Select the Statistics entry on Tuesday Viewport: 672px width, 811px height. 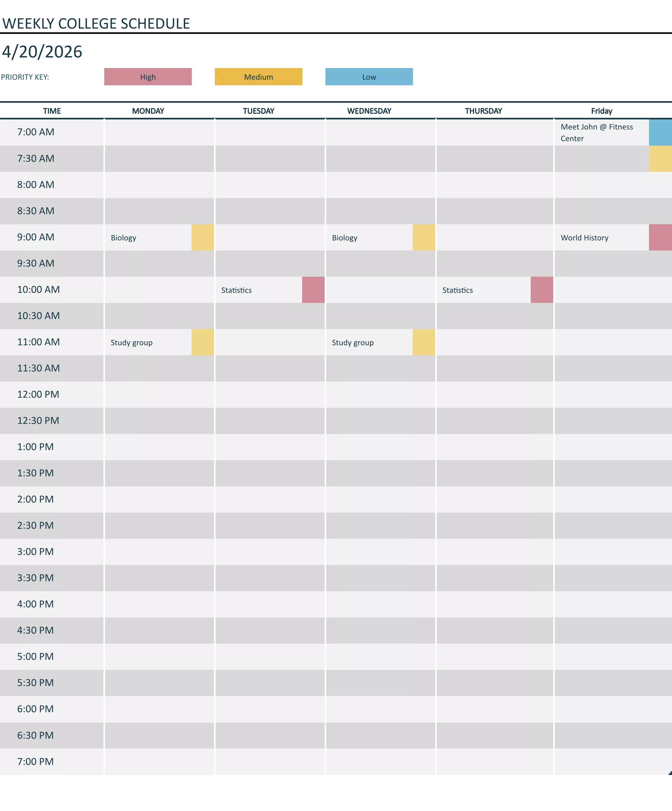click(236, 290)
